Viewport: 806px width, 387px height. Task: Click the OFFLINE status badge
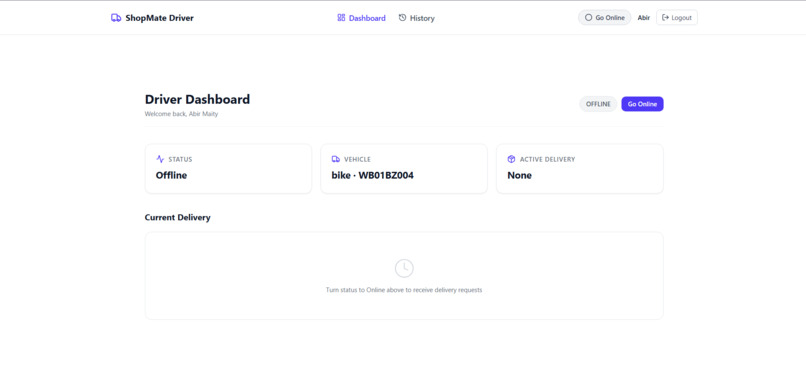click(598, 104)
